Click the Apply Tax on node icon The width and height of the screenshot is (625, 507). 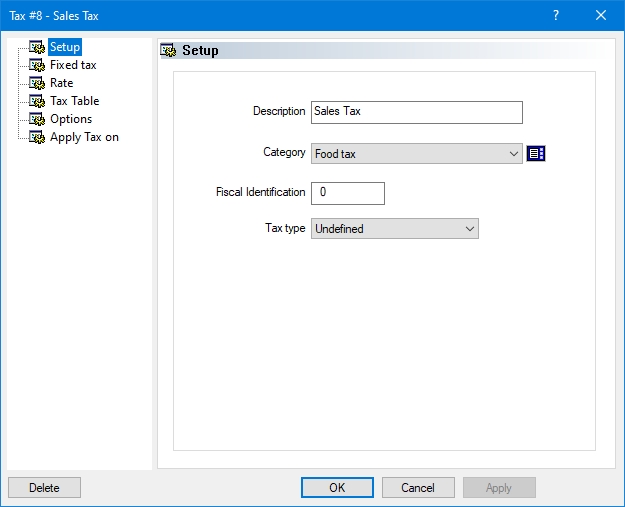pos(37,137)
